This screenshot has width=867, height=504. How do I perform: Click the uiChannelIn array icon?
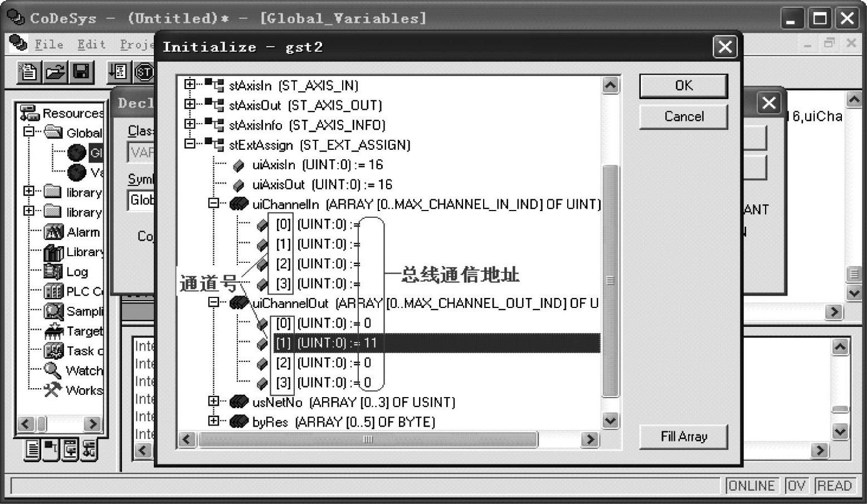tap(239, 204)
